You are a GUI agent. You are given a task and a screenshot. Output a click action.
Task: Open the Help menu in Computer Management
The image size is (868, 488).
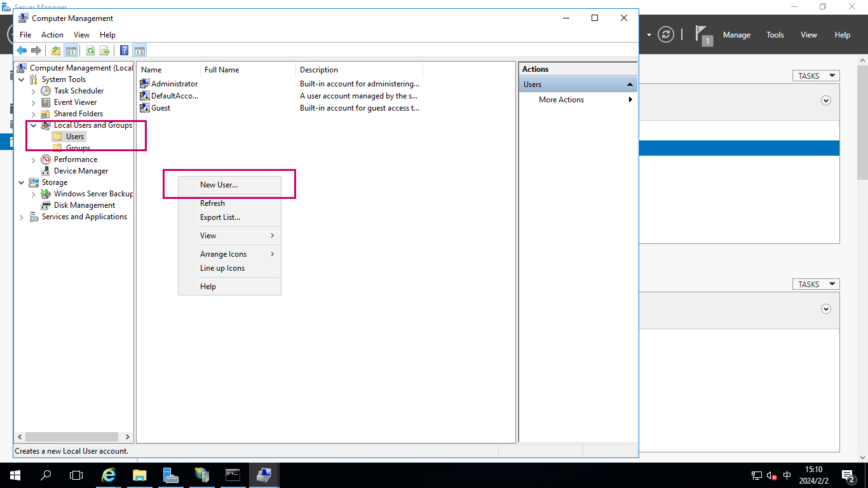pyautogui.click(x=107, y=35)
